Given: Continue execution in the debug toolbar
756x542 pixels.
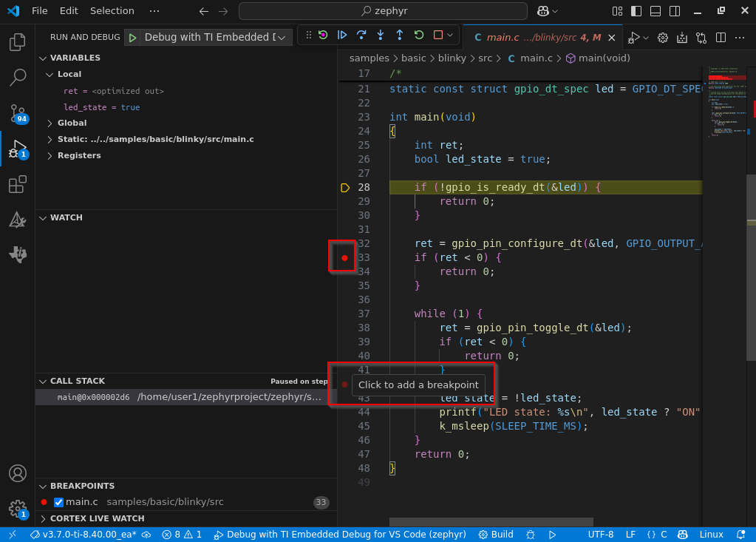Looking at the screenshot, I should pyautogui.click(x=341, y=34).
